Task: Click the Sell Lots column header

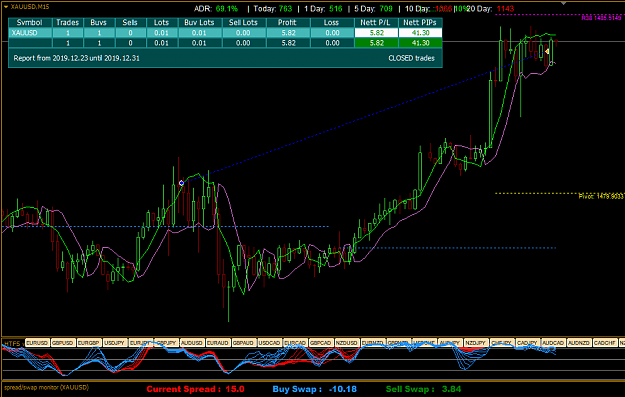Action: (x=244, y=23)
